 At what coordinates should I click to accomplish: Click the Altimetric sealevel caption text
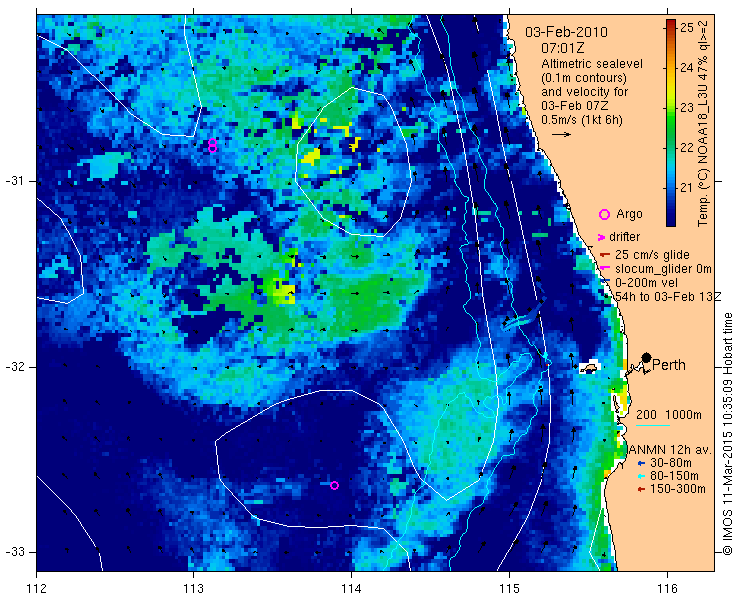pos(592,64)
